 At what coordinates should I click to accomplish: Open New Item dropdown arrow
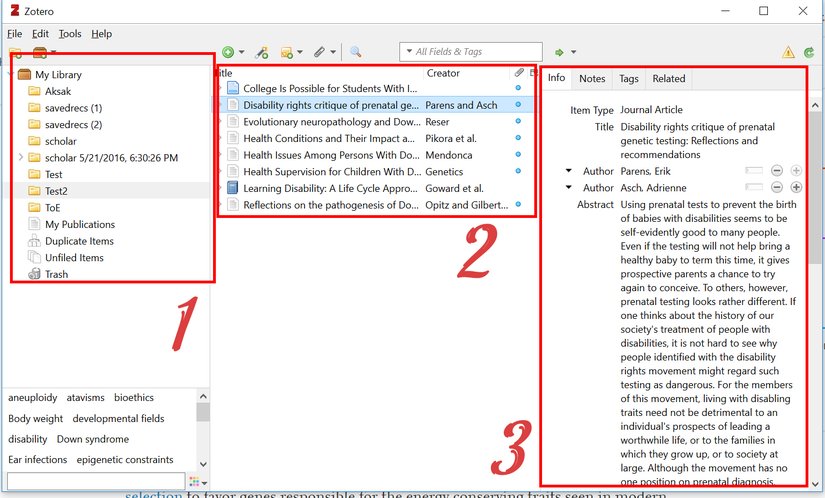[x=242, y=52]
